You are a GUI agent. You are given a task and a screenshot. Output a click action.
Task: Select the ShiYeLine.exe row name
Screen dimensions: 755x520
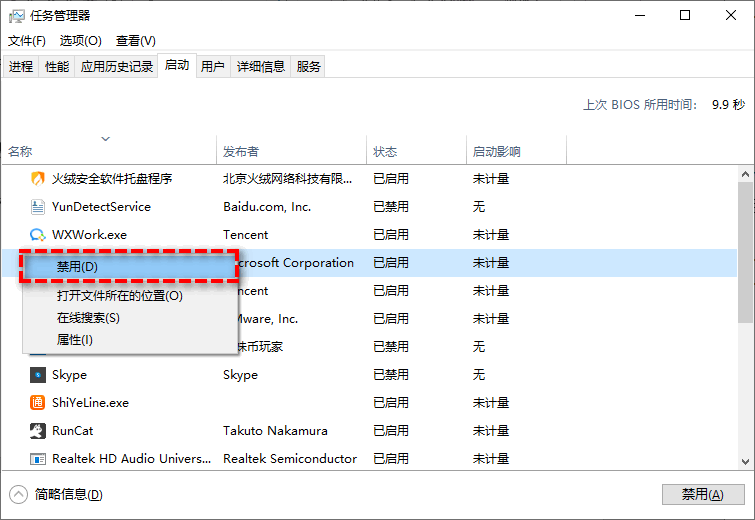tap(91, 403)
